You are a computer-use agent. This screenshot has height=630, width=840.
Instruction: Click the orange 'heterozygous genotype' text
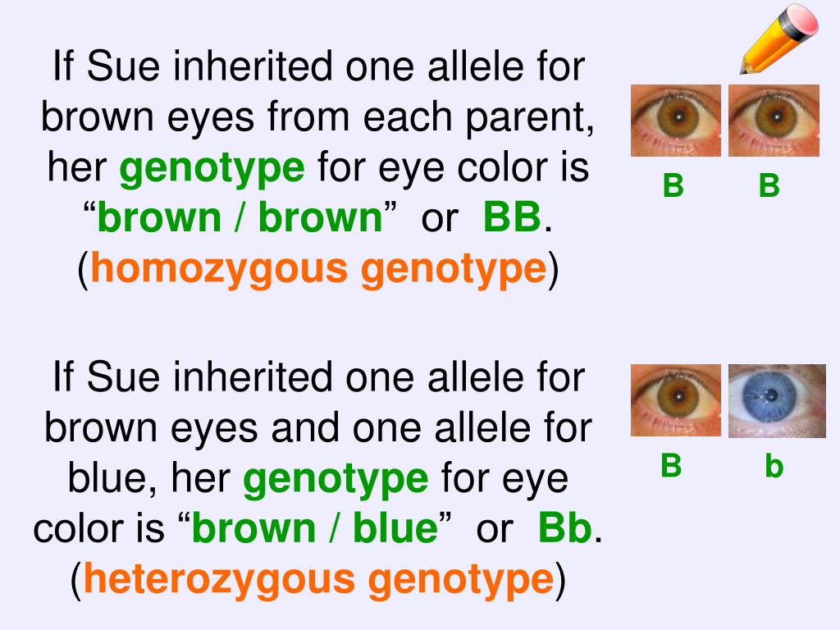point(318,579)
